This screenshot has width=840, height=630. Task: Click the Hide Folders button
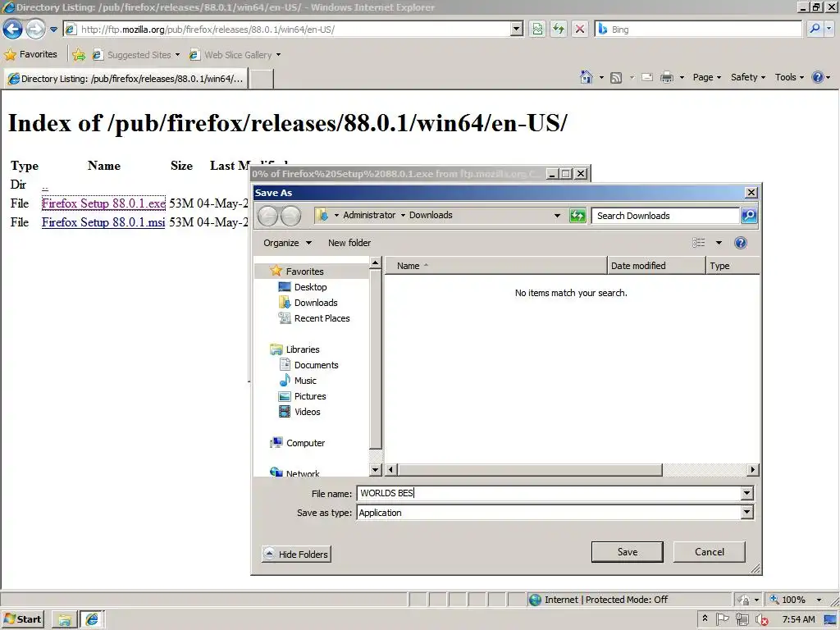coord(296,554)
